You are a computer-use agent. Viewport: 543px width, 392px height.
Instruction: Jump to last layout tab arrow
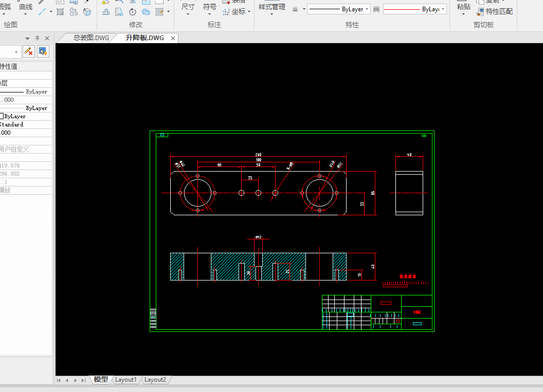click(83, 380)
